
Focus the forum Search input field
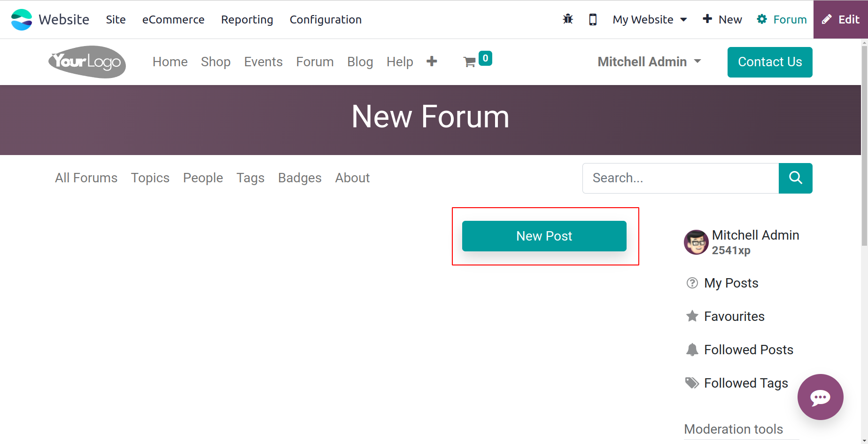681,178
